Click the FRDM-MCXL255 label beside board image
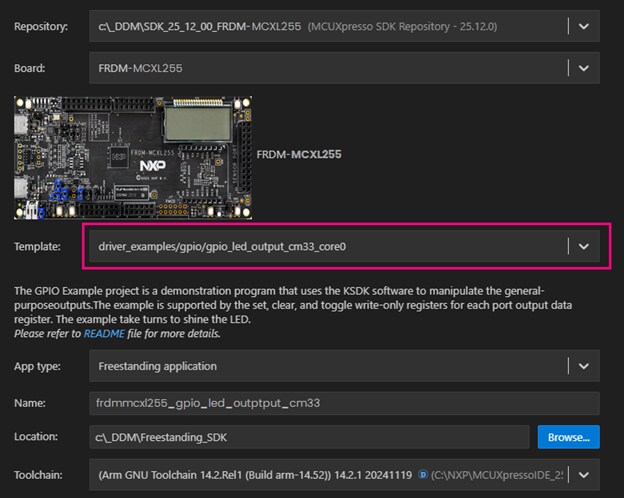 click(x=299, y=154)
